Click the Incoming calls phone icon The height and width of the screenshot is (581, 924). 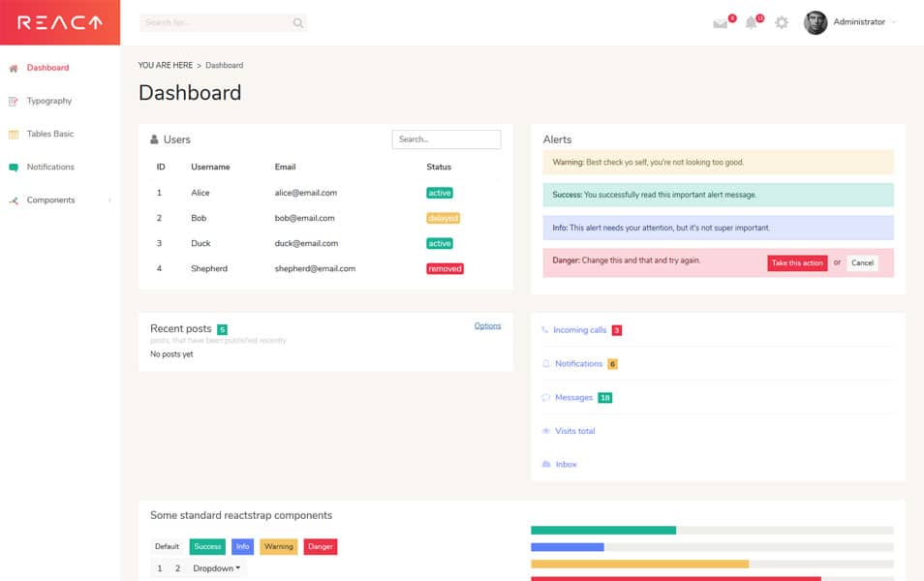pyautogui.click(x=545, y=330)
